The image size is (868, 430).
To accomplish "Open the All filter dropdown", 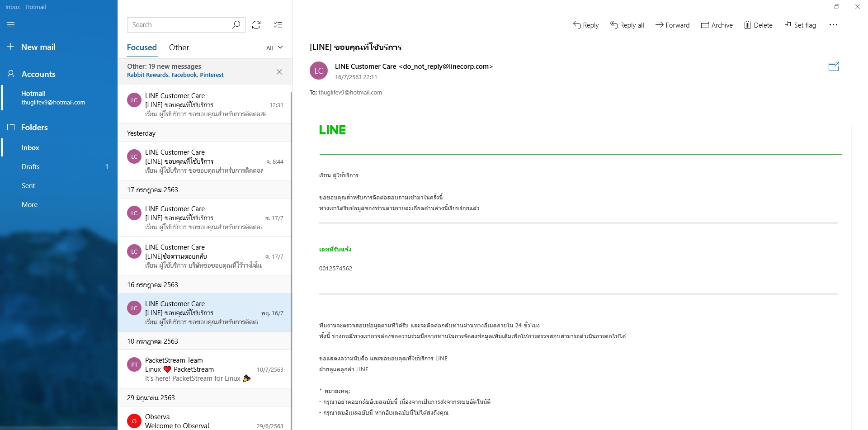I will pyautogui.click(x=274, y=48).
